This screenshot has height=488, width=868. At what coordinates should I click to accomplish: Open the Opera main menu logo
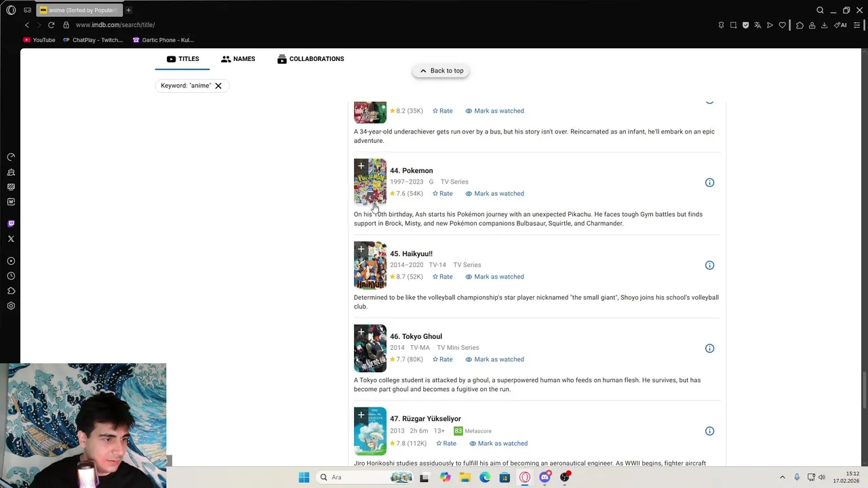point(11,10)
